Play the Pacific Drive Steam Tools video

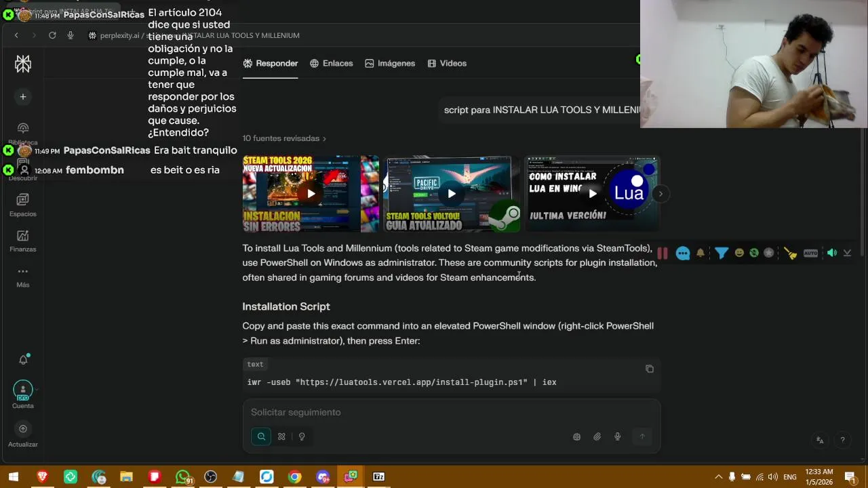pos(452,194)
